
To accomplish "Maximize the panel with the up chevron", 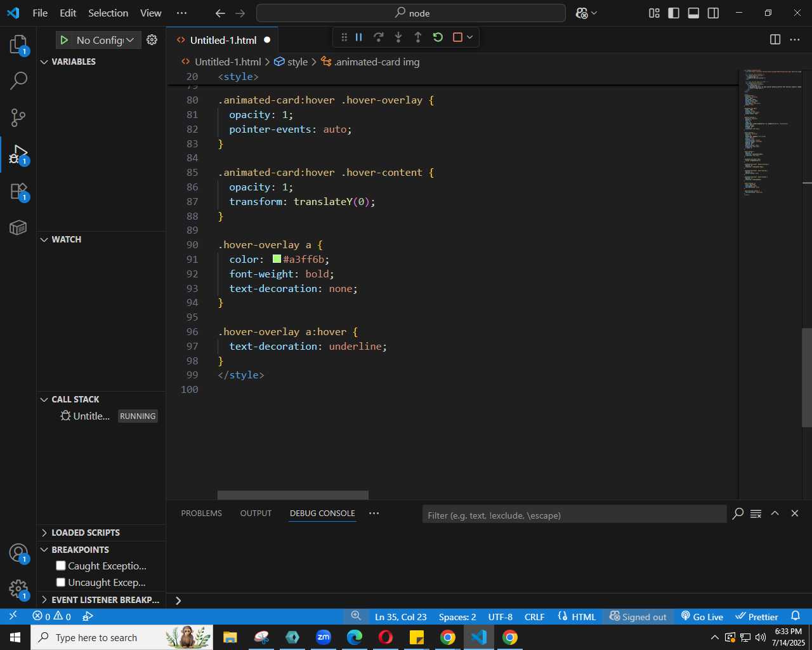I will click(x=775, y=514).
